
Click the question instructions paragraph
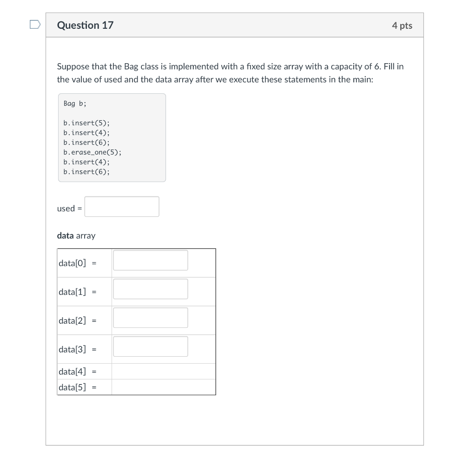point(230,73)
